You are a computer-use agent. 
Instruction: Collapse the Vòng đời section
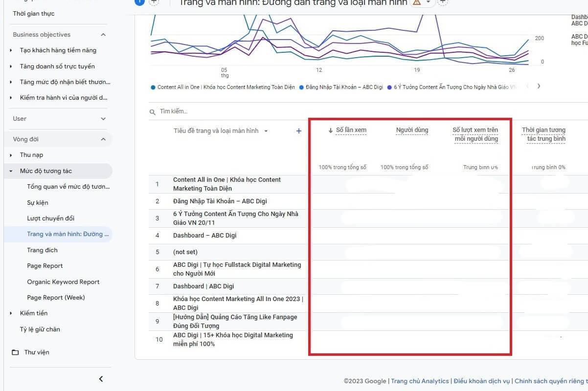tap(103, 139)
